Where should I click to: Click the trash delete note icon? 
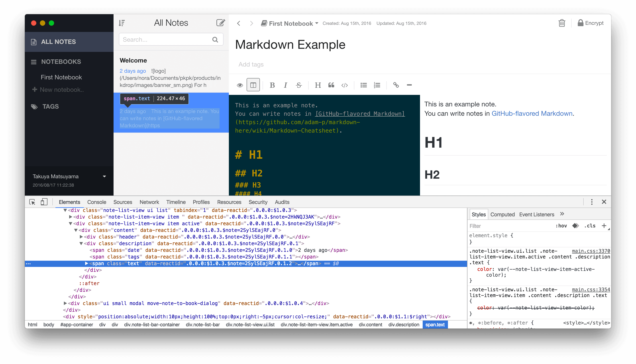point(561,23)
